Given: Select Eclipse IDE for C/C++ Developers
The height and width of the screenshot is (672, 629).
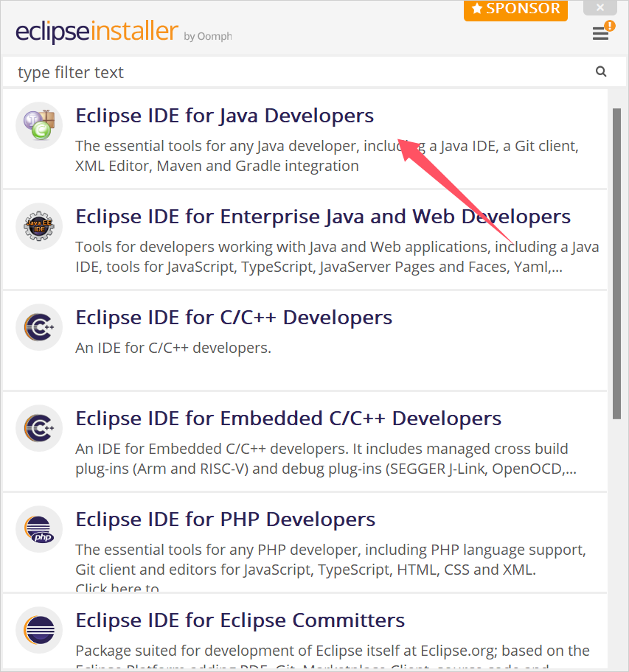Looking at the screenshot, I should coord(234,318).
